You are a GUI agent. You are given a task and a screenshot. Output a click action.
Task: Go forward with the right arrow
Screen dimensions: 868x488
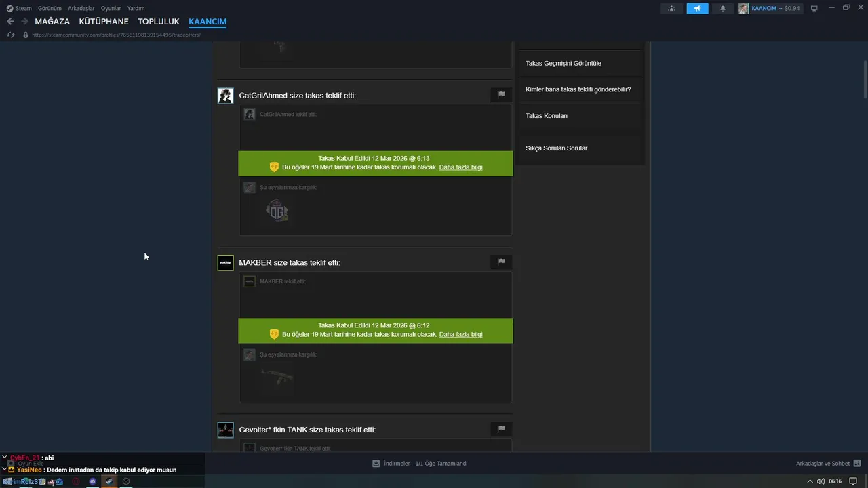tap(24, 22)
